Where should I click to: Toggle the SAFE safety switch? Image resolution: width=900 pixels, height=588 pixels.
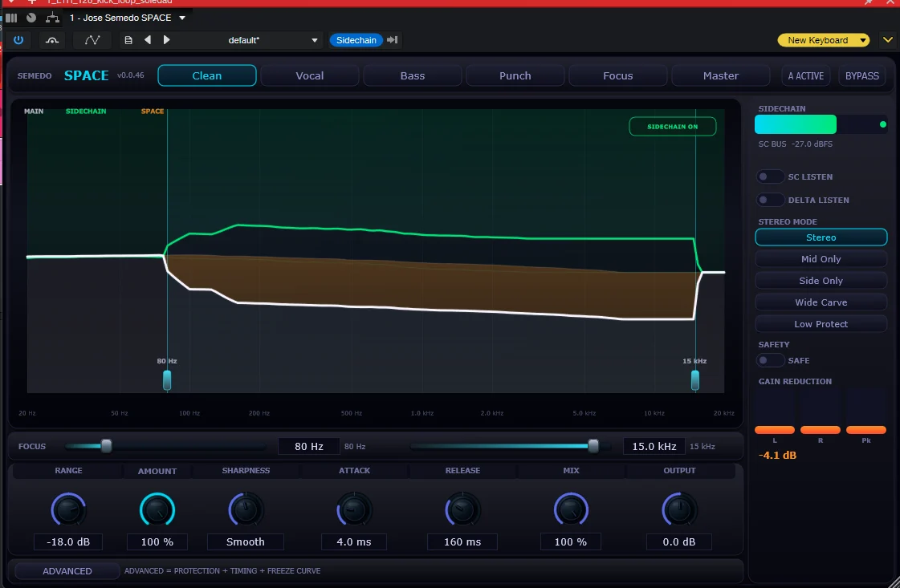pyautogui.click(x=770, y=360)
